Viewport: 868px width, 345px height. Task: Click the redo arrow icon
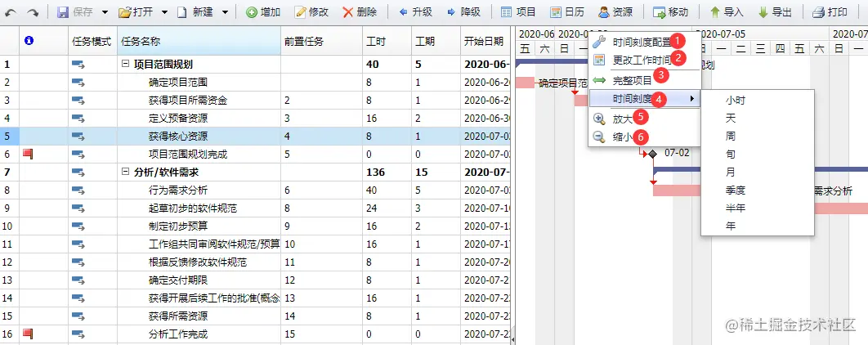34,11
